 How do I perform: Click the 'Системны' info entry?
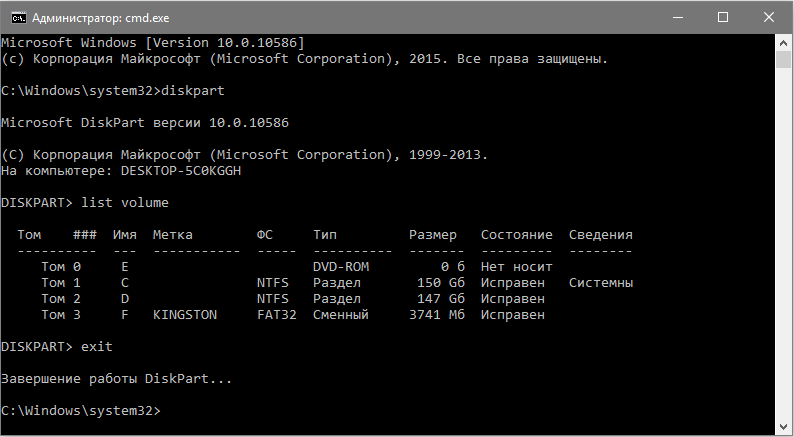click(x=601, y=283)
